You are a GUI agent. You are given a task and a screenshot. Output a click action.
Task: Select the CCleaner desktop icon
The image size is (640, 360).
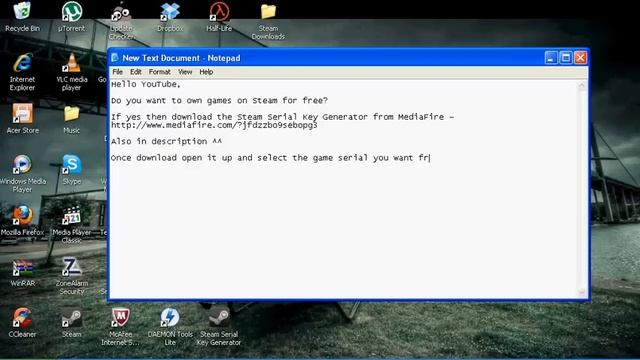[x=22, y=323]
